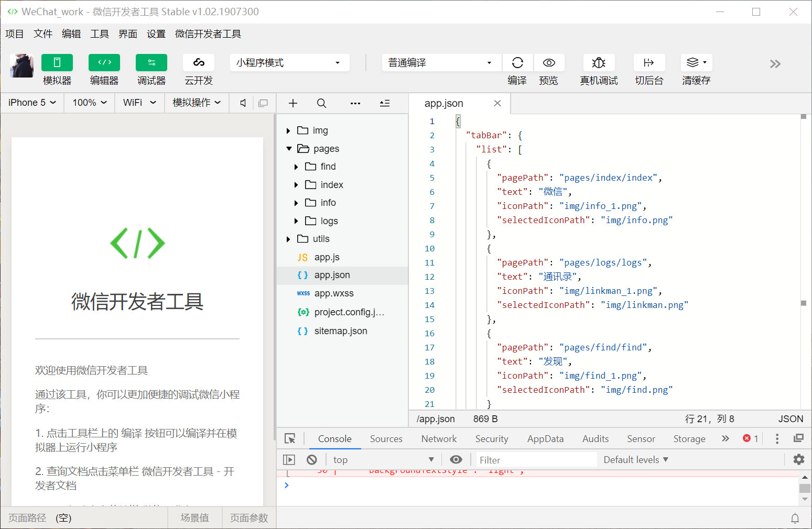This screenshot has width=812, height=529.
Task: Toggle the simulator panel button
Action: 57,62
